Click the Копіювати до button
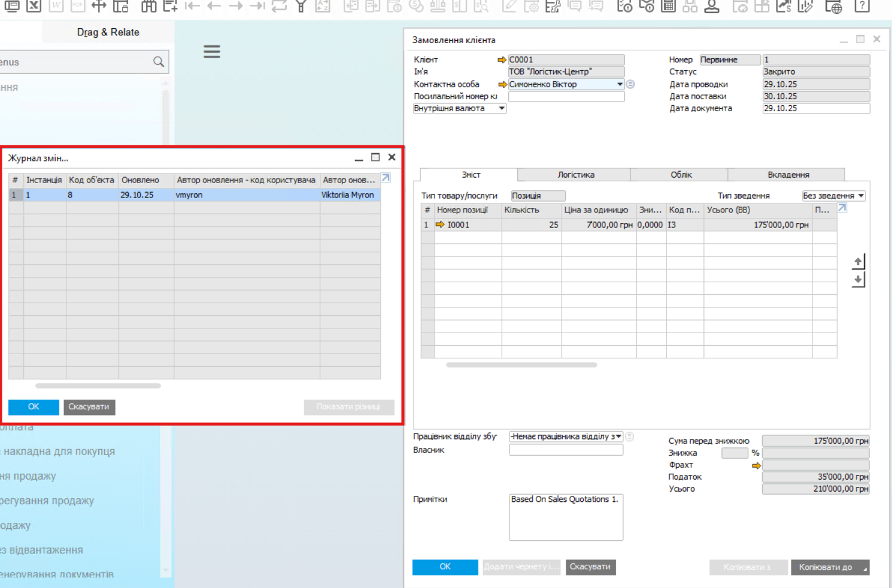Screen dimensions: 892x588 click(829, 567)
